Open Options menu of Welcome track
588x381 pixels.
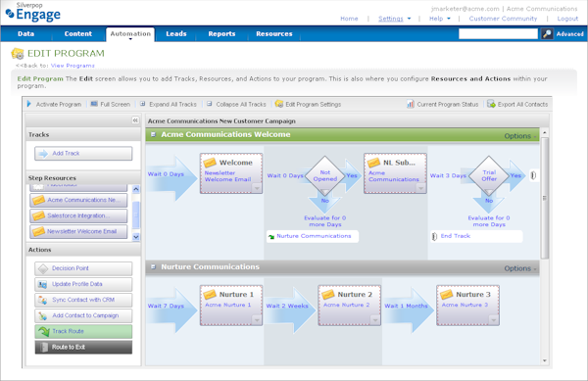(x=519, y=136)
